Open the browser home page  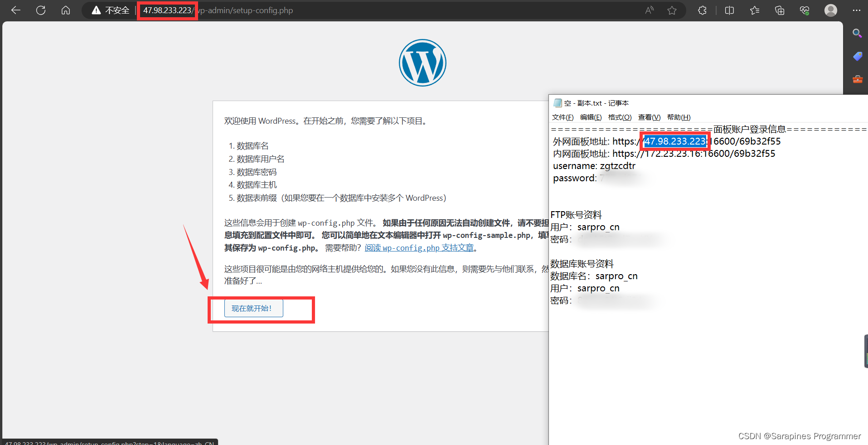point(66,10)
